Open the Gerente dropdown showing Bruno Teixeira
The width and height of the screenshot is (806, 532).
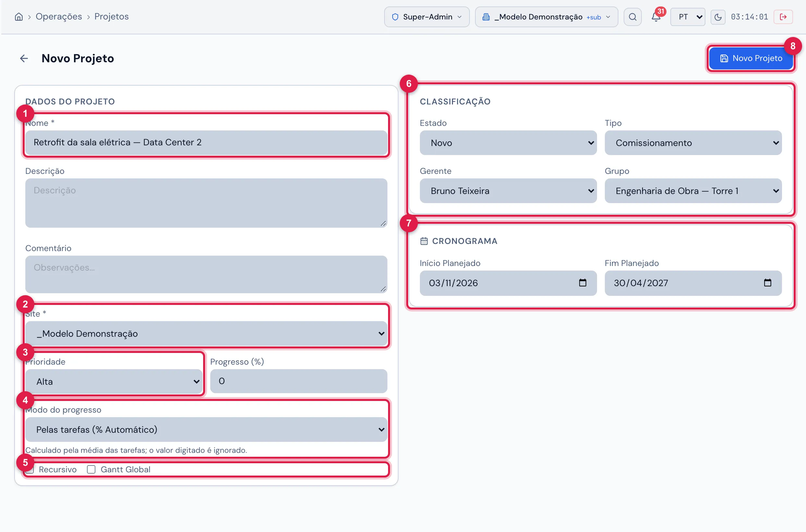(x=508, y=191)
